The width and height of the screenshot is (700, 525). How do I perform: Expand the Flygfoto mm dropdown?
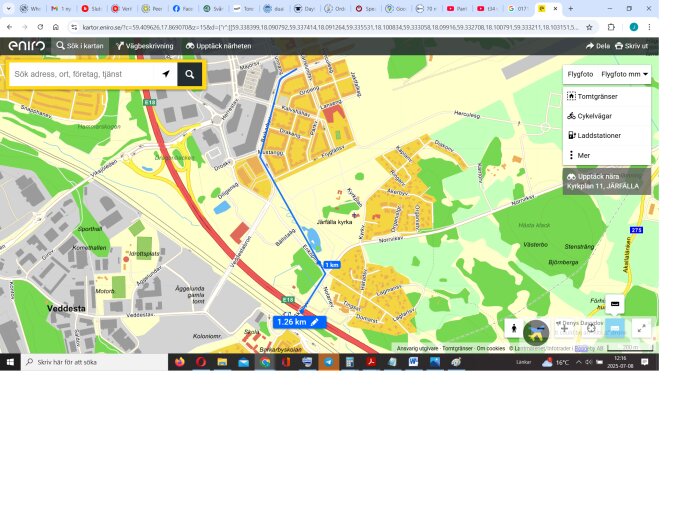pos(624,74)
